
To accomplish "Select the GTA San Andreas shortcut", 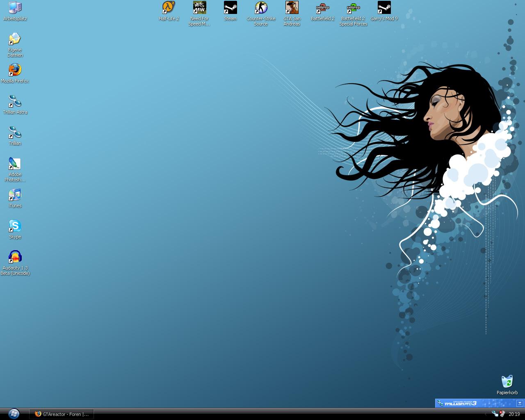I will [x=292, y=8].
